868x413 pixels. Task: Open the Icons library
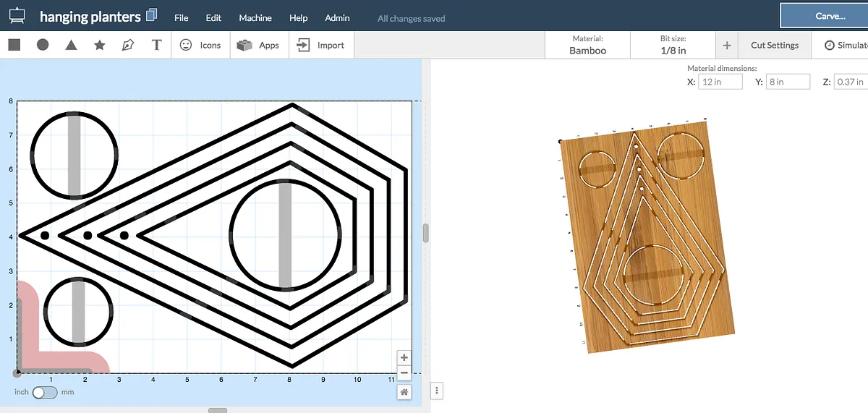pyautogui.click(x=200, y=45)
